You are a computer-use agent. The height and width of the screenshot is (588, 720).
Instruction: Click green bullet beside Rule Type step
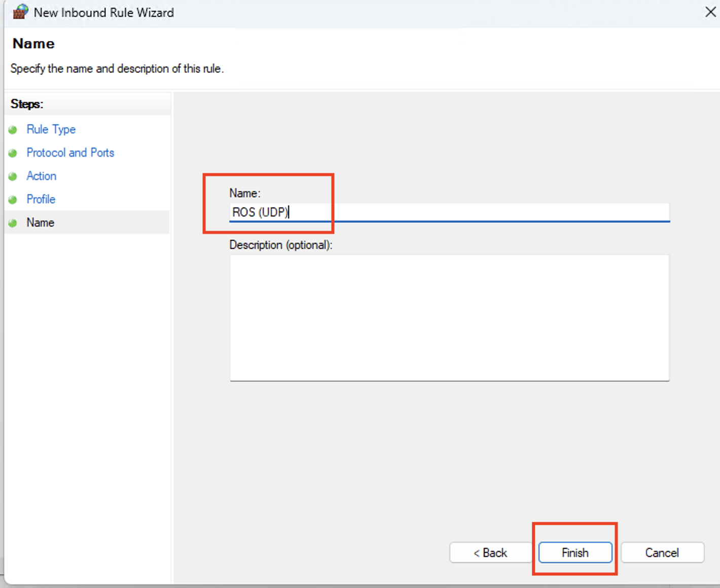point(13,130)
